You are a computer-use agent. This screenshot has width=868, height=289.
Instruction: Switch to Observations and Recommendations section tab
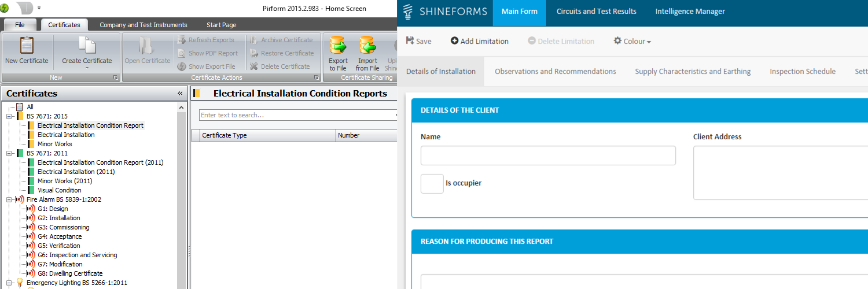[x=555, y=72]
